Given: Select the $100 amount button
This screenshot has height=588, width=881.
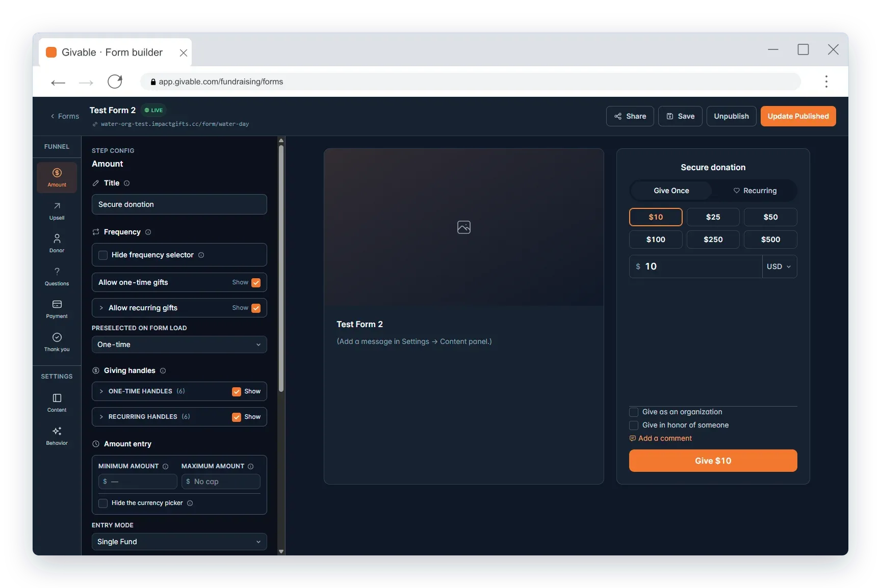Looking at the screenshot, I should pos(656,239).
